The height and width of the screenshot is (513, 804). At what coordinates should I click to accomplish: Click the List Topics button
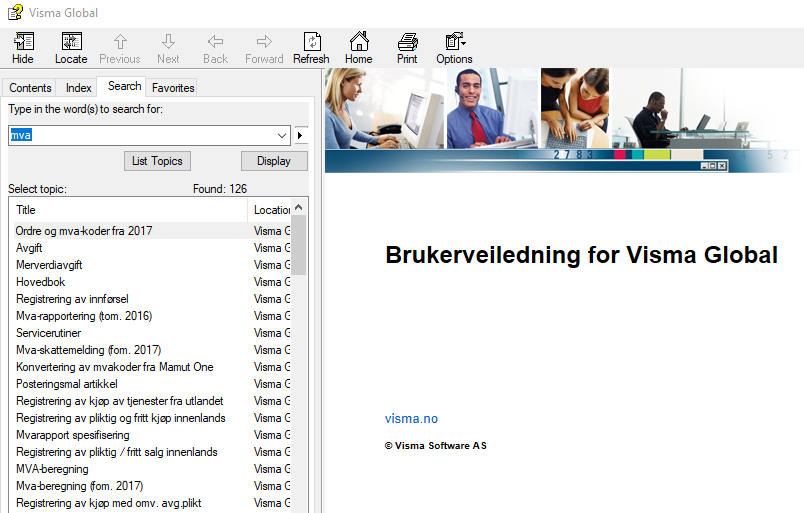click(x=157, y=161)
